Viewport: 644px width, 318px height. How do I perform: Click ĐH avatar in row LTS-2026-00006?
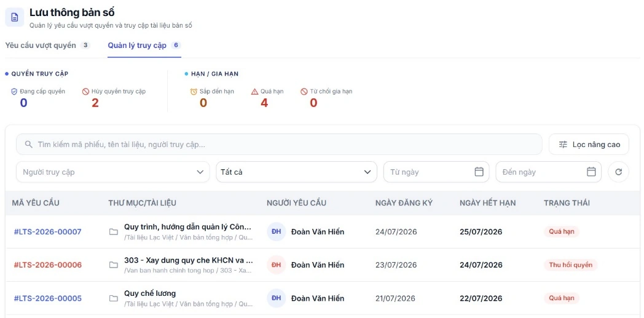click(x=276, y=265)
